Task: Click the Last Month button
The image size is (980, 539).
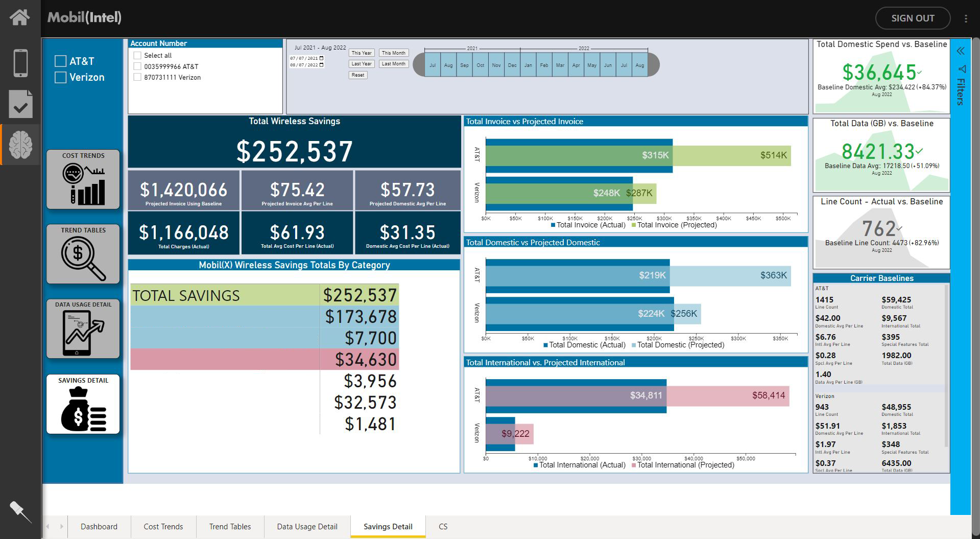Action: (x=394, y=64)
